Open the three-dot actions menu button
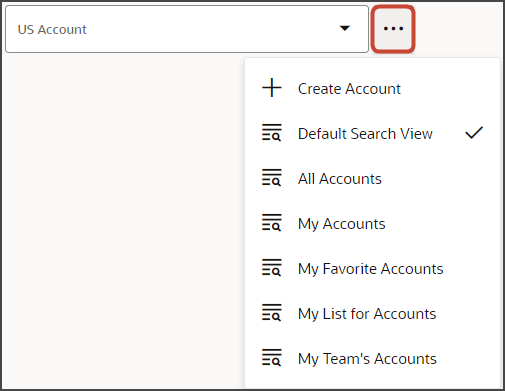Screen dimensions: 505x391 click(x=393, y=29)
